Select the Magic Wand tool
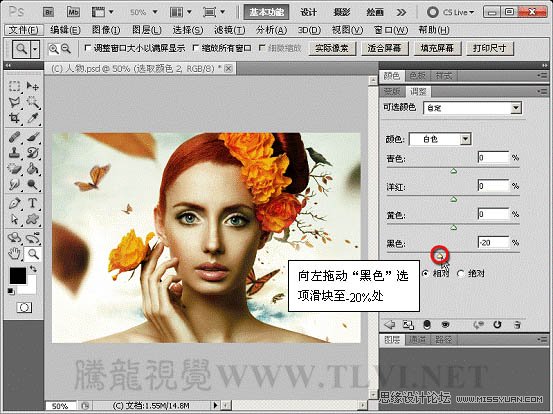The image size is (553, 414). (32, 102)
